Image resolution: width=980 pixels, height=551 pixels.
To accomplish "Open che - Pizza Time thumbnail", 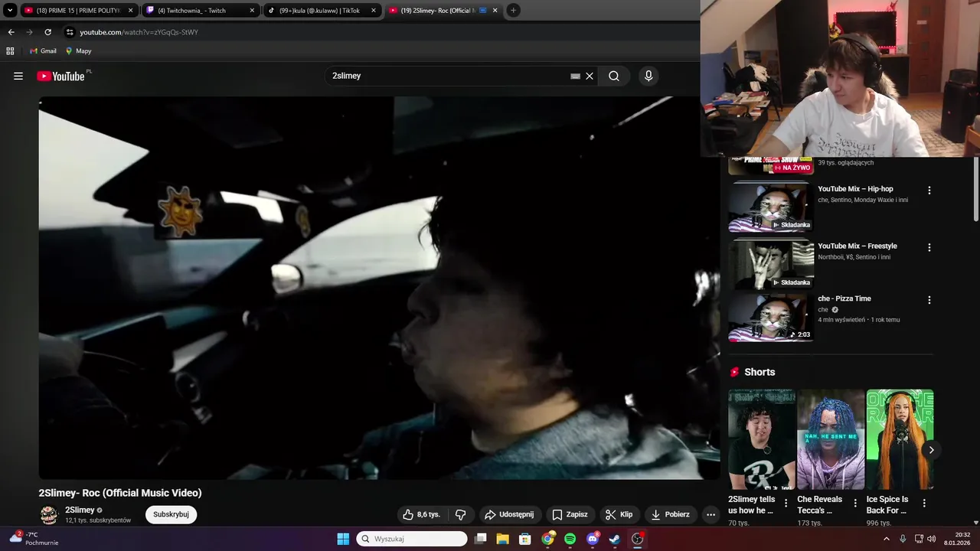I will pyautogui.click(x=770, y=317).
